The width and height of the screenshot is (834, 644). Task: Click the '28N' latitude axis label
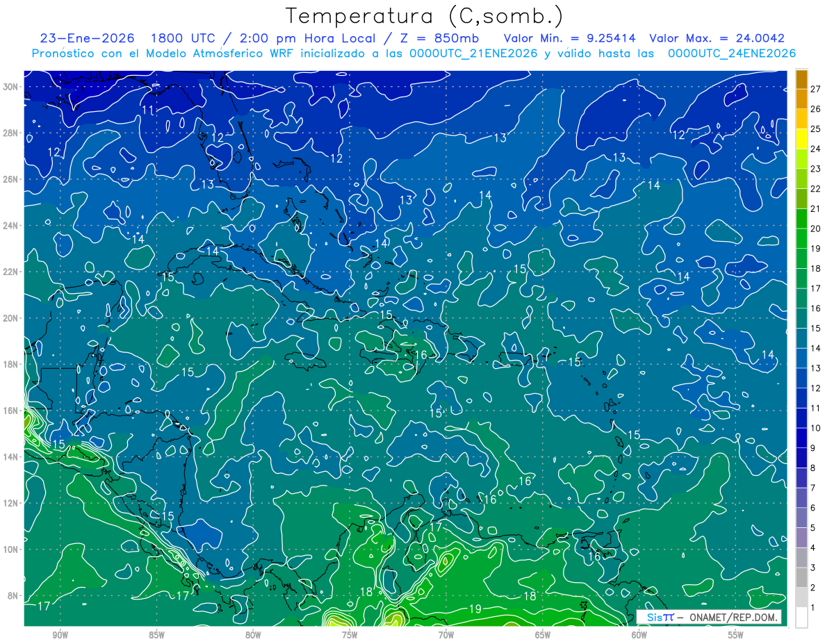pos(12,133)
